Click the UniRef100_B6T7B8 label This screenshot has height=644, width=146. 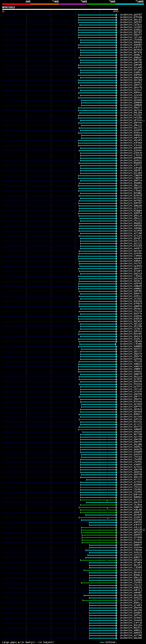pyautogui.click(x=131, y=434)
